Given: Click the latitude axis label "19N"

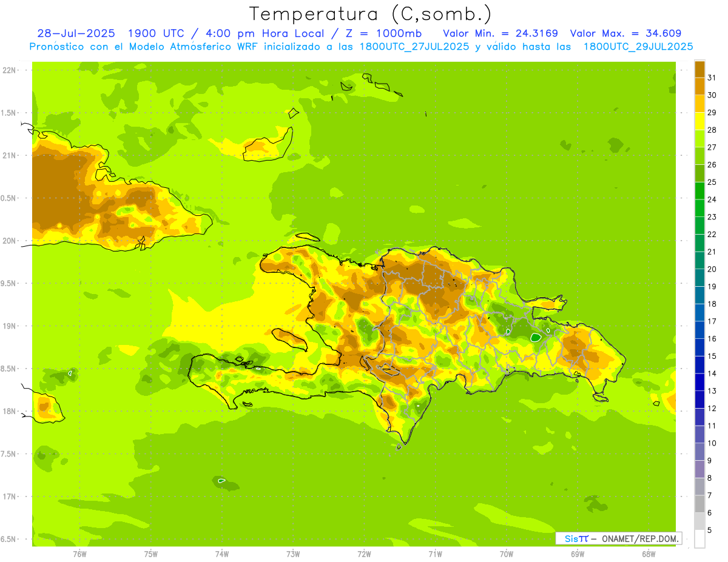Looking at the screenshot, I should pos(10,326).
